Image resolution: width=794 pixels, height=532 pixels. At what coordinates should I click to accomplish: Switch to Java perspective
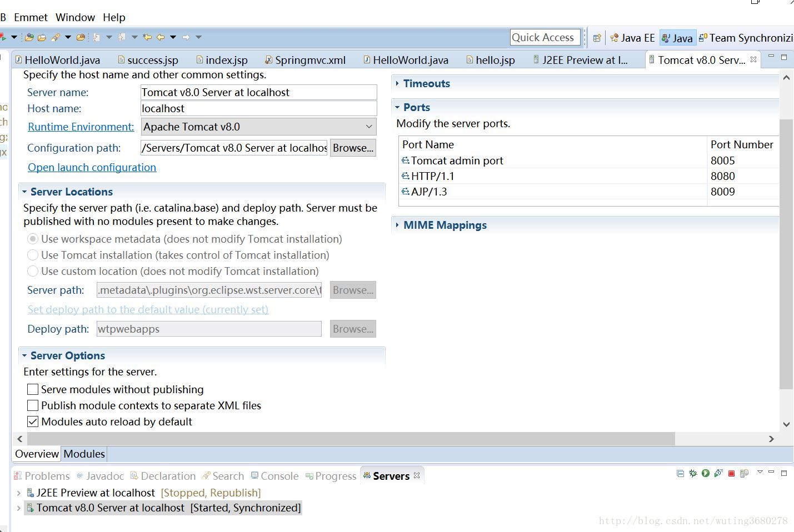point(677,38)
